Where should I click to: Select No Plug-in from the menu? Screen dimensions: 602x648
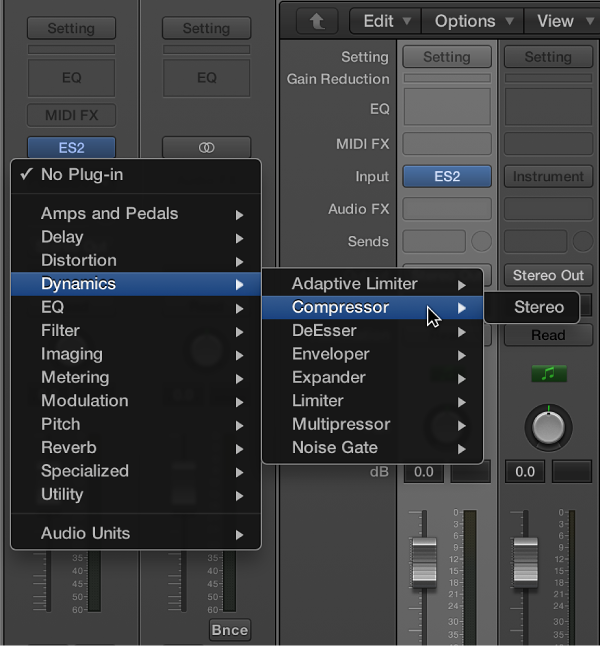click(136, 174)
